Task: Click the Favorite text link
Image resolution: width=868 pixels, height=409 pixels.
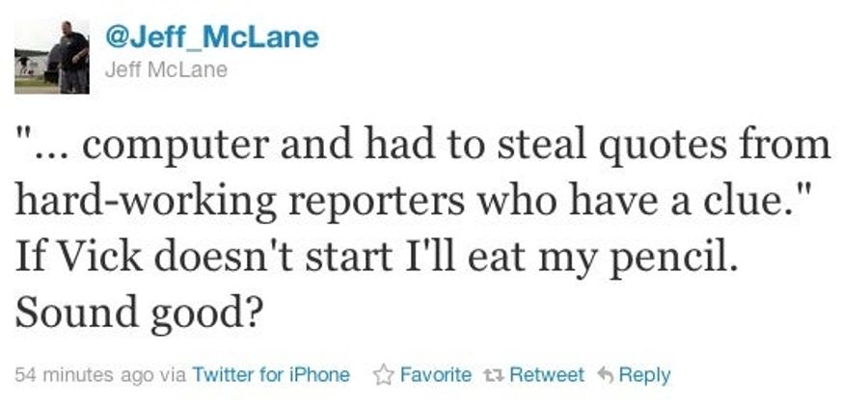Action: tap(436, 374)
